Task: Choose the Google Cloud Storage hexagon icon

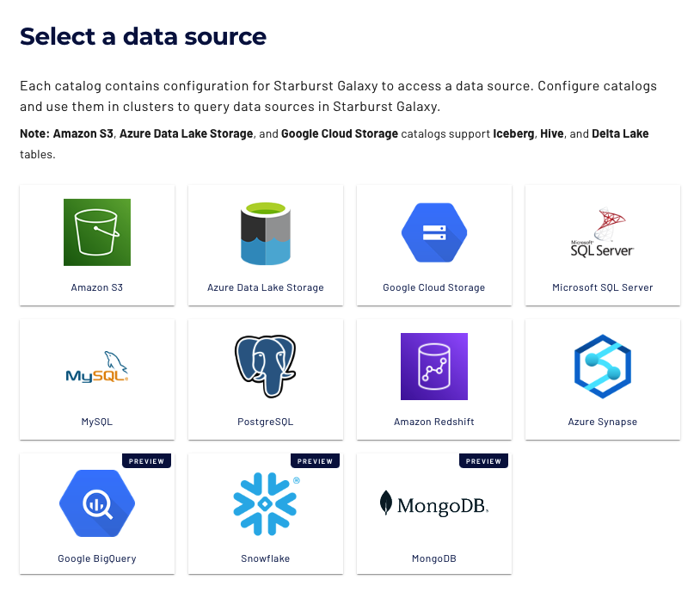Action: click(434, 233)
